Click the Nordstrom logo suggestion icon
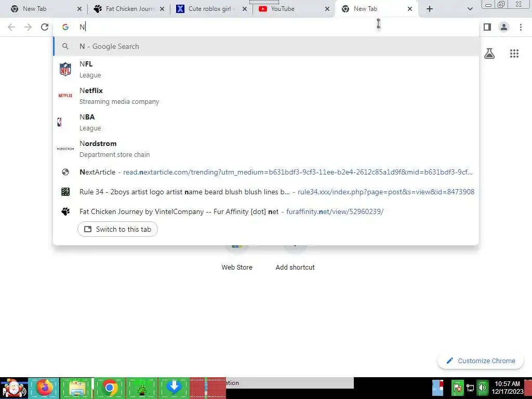Viewport: 532px width, 399px height. click(65, 149)
